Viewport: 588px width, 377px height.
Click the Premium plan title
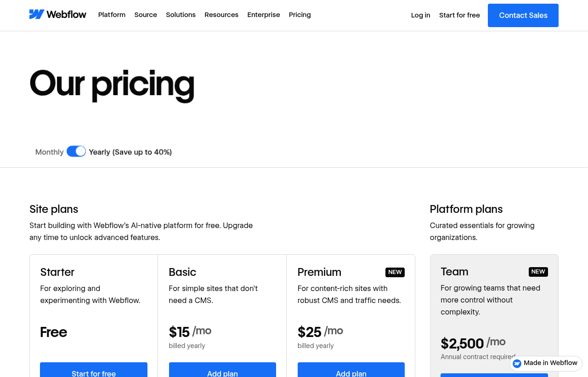click(x=319, y=272)
